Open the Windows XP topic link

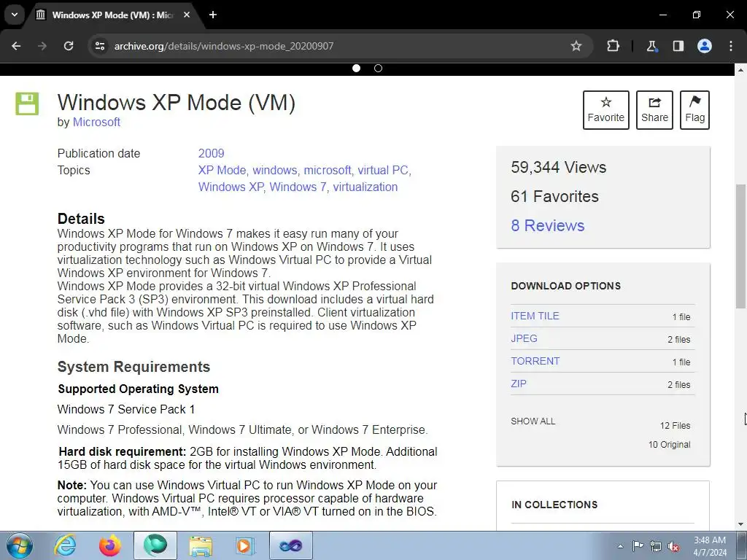[231, 187]
